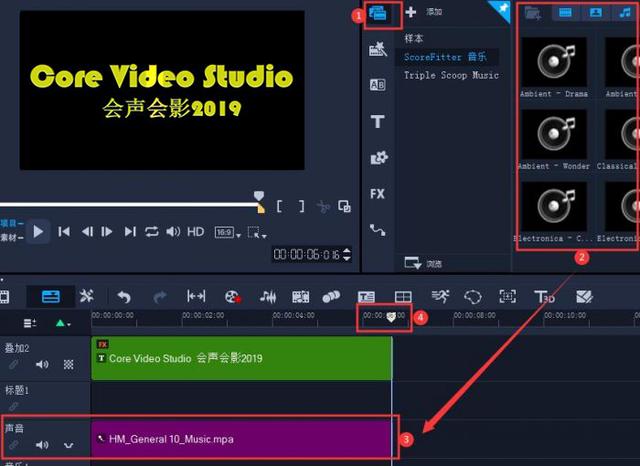The image size is (640, 466).
Task: Click the Undo arrow
Action: 124,297
